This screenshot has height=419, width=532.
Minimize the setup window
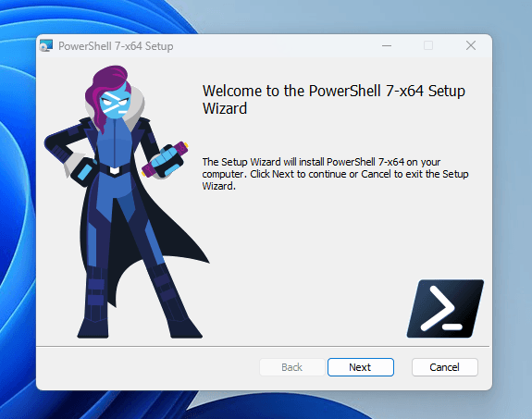[x=387, y=45]
